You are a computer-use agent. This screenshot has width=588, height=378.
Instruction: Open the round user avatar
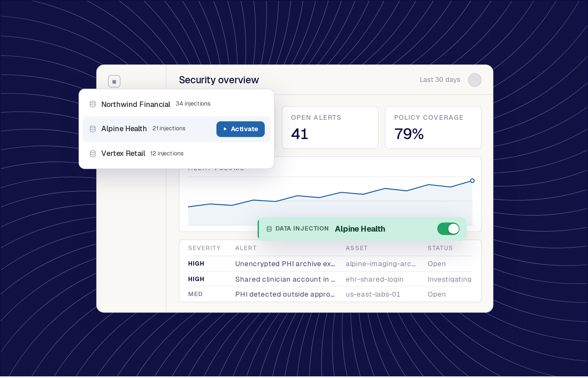click(474, 80)
